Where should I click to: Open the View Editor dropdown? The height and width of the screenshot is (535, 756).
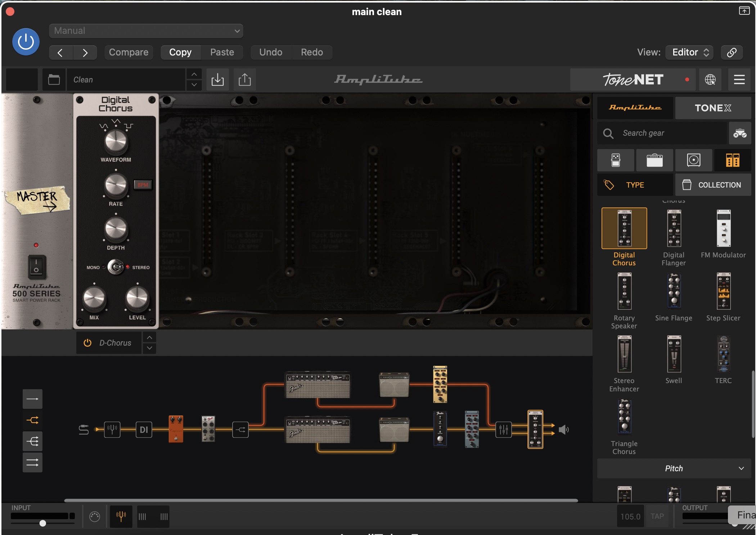(x=689, y=53)
